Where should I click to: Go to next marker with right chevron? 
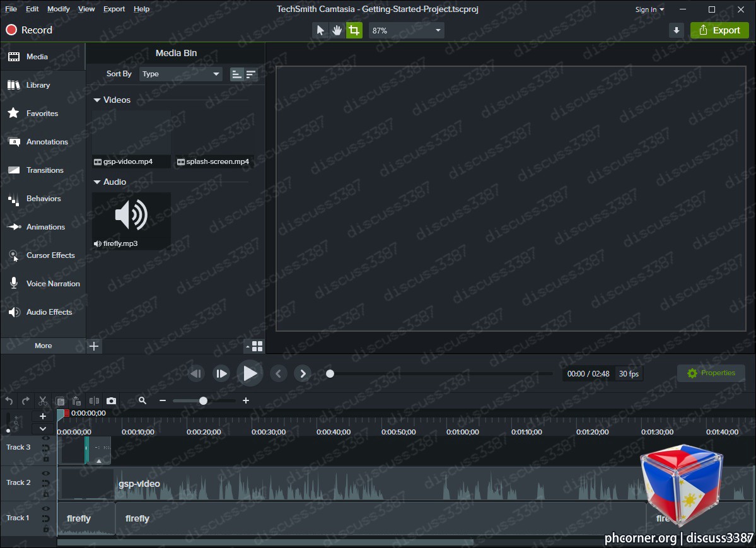pos(303,374)
